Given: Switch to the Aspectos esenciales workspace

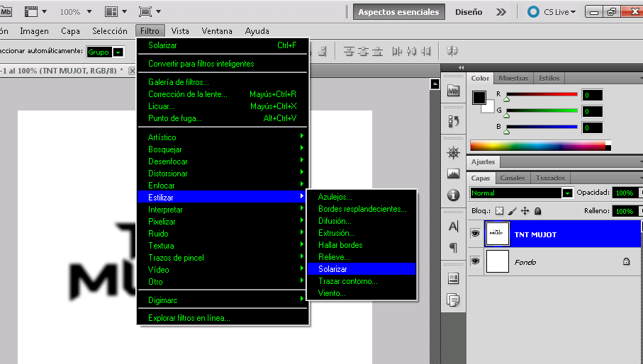Looking at the screenshot, I should coord(398,12).
